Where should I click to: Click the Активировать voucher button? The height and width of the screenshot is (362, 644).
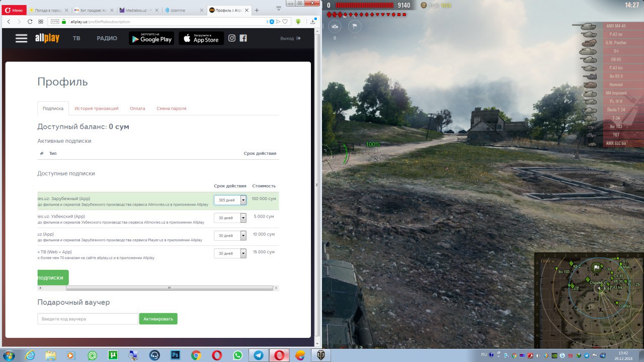[158, 319]
